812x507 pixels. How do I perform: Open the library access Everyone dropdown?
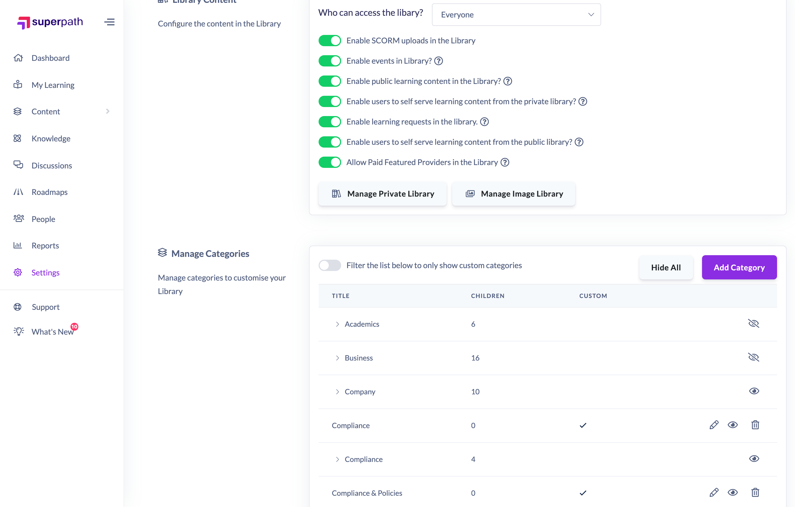516,15
